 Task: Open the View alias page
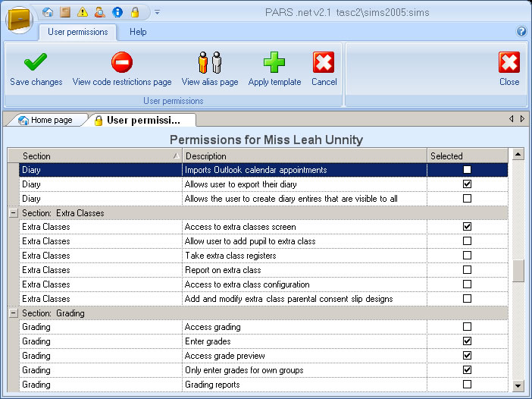(209, 62)
